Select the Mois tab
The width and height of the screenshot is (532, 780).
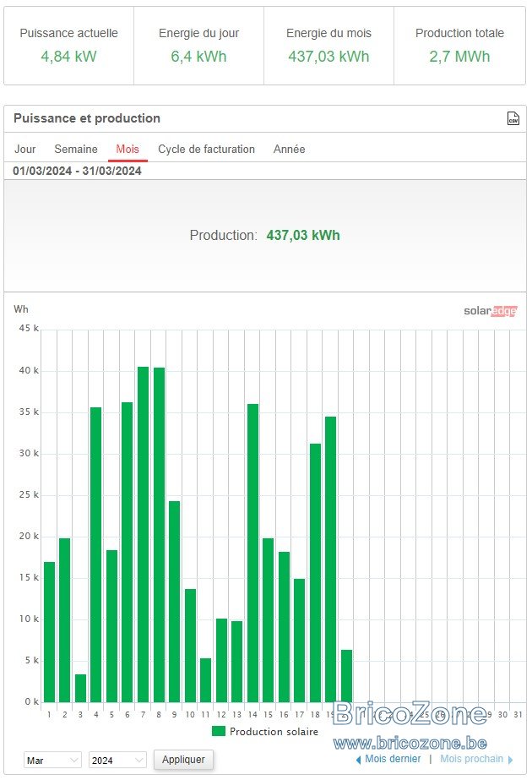point(128,150)
